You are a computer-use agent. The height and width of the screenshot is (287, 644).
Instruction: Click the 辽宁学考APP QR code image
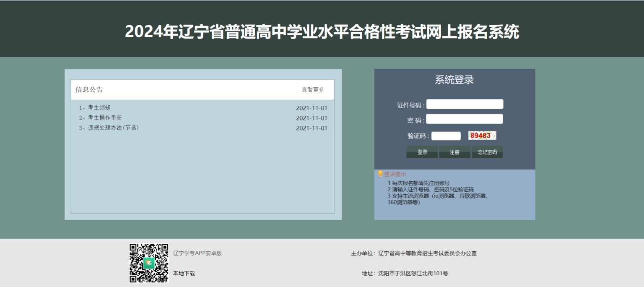point(149,263)
